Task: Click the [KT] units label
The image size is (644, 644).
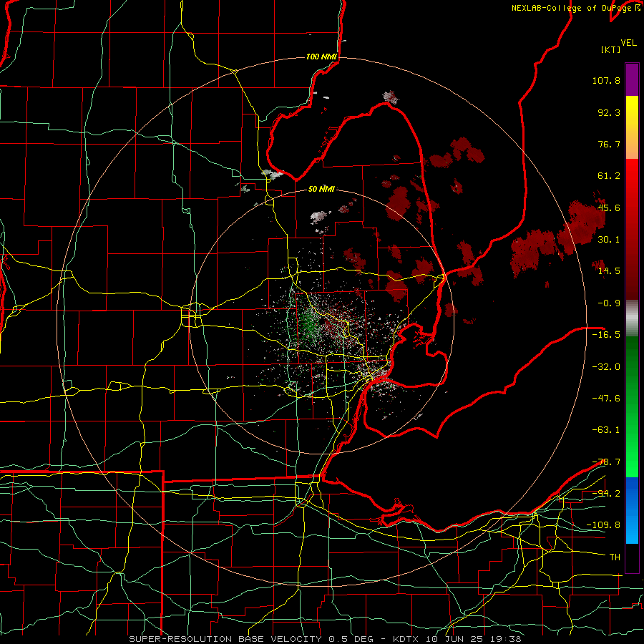Action: click(x=610, y=49)
